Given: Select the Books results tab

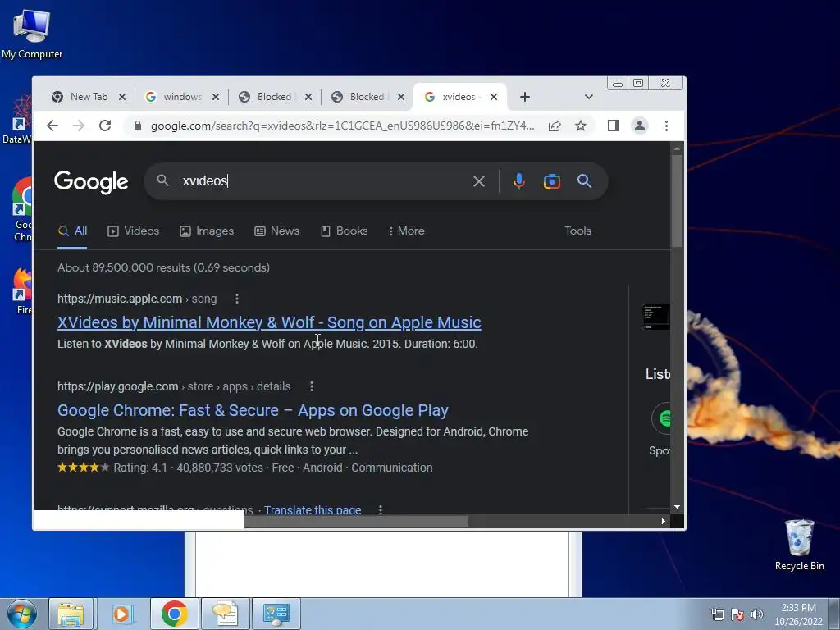Looking at the screenshot, I should (x=344, y=231).
